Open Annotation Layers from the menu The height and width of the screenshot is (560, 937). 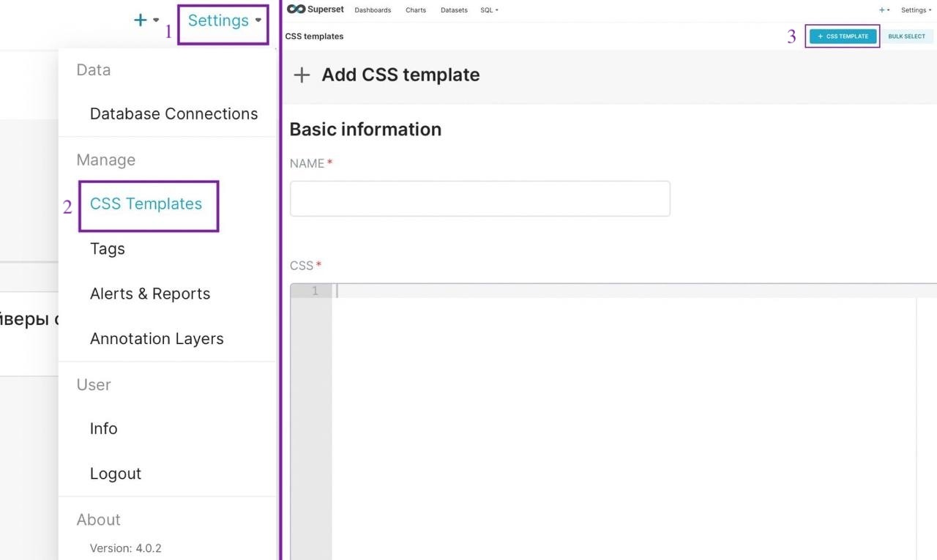pos(157,339)
